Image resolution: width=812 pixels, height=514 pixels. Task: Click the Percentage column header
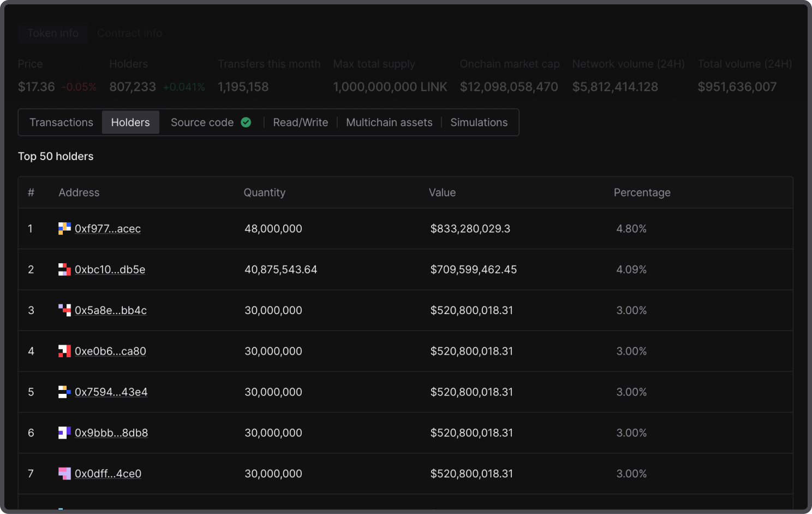click(x=642, y=192)
